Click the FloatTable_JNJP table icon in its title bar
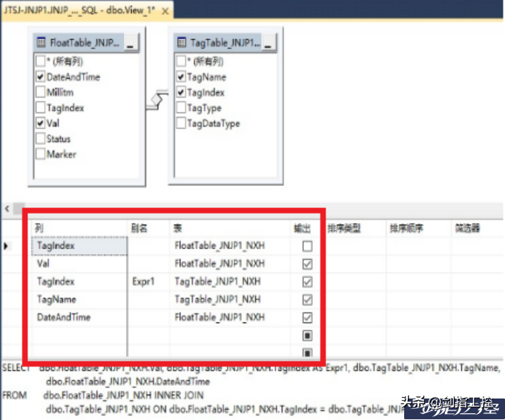Image resolution: width=505 pixels, height=420 pixels. (x=41, y=43)
